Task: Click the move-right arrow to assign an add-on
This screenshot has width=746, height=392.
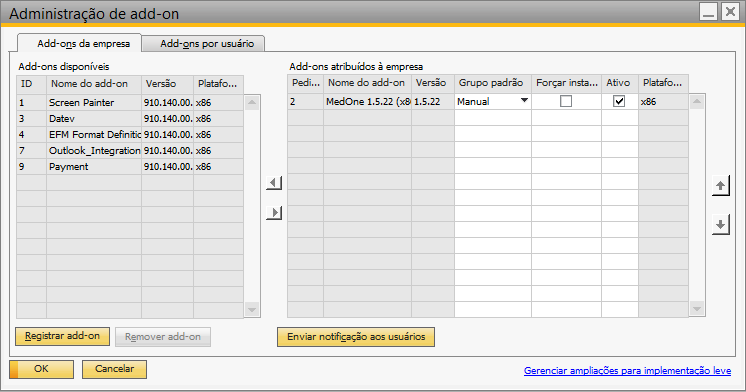Action: point(274,213)
